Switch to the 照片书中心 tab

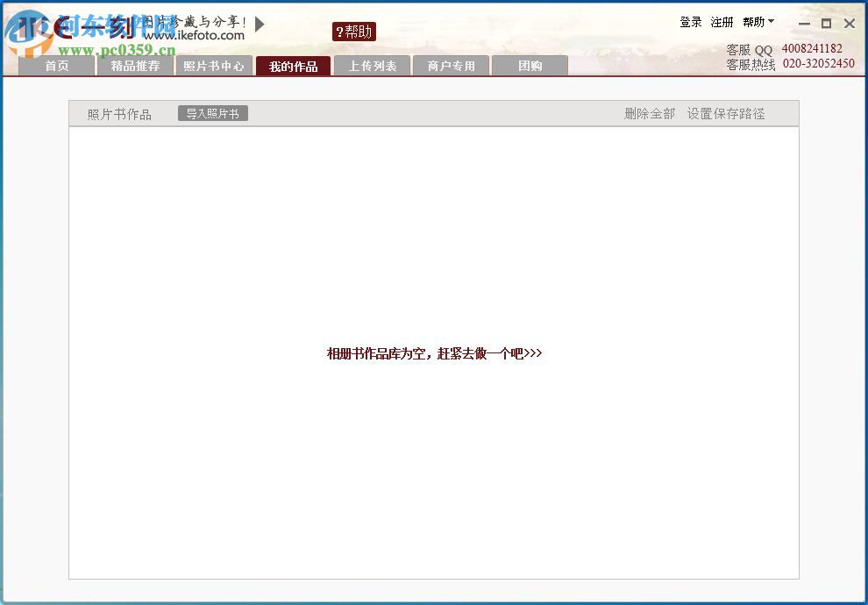pyautogui.click(x=214, y=65)
